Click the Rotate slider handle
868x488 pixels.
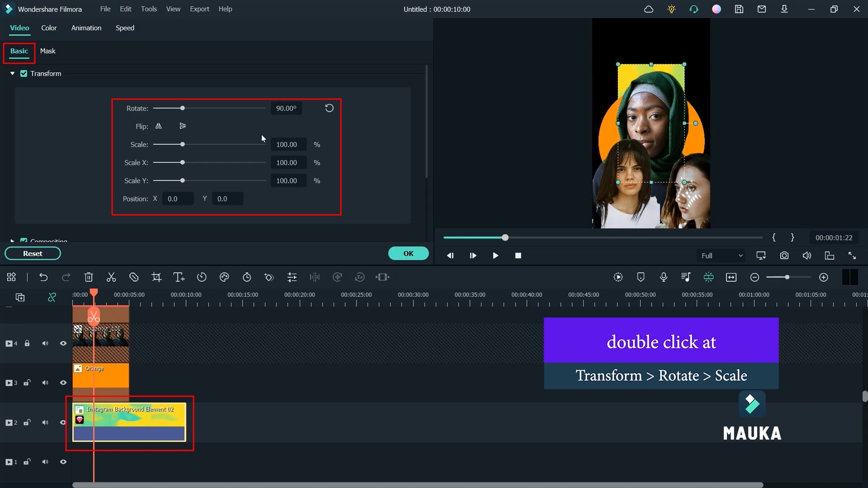pos(183,108)
